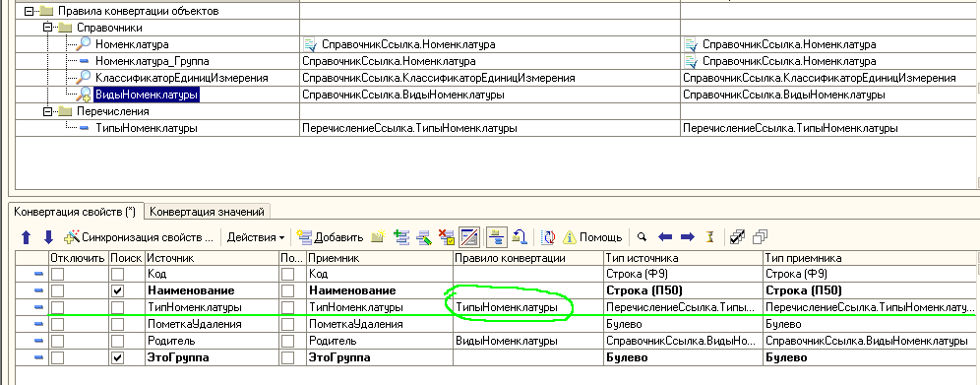Click the blue left arrow navigation icon
Image resolution: width=980 pixels, height=385 pixels.
[665, 237]
